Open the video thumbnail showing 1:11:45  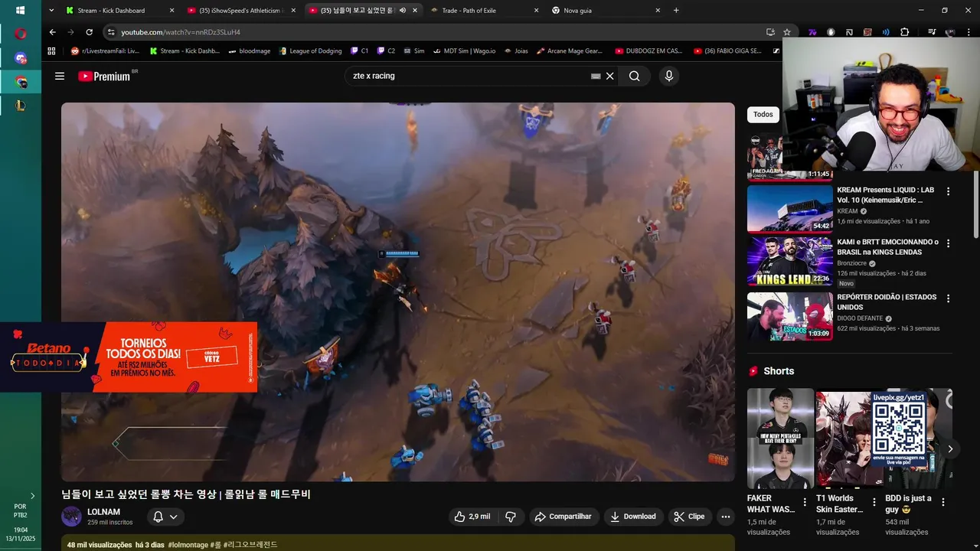(x=789, y=156)
